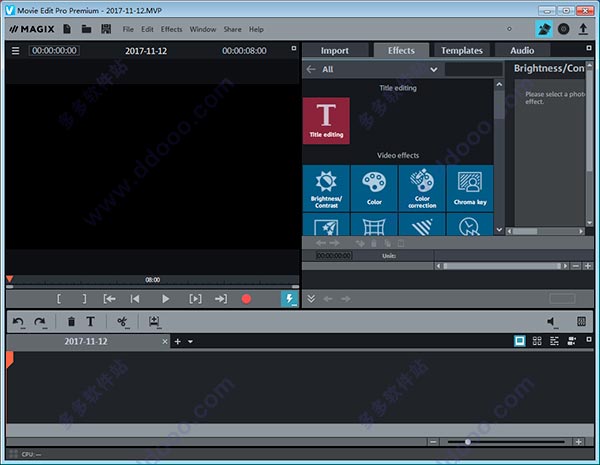Open project folder icon in top bar

[86, 29]
